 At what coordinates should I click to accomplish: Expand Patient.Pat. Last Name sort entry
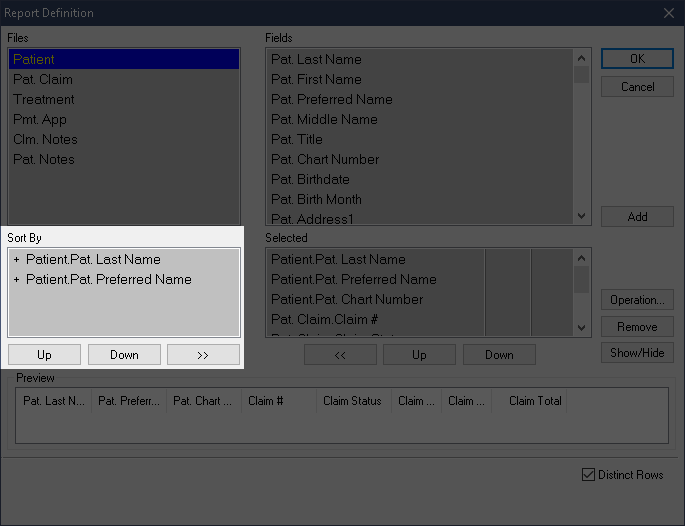17,260
